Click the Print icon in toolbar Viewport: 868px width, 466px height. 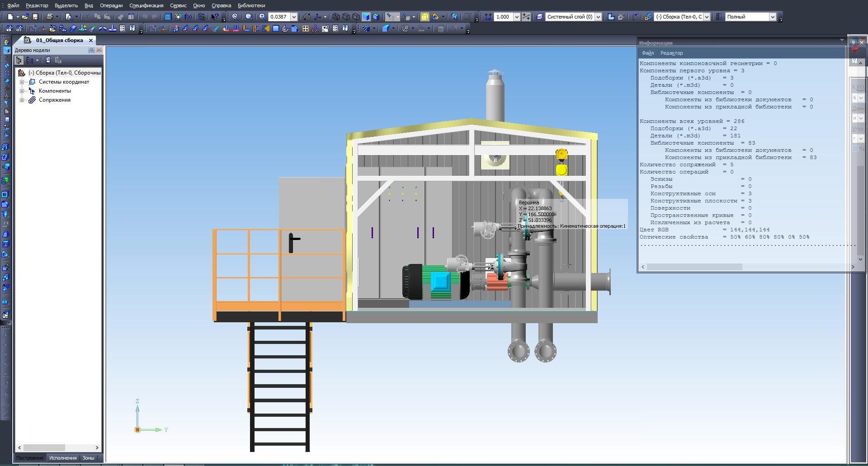[x=49, y=17]
